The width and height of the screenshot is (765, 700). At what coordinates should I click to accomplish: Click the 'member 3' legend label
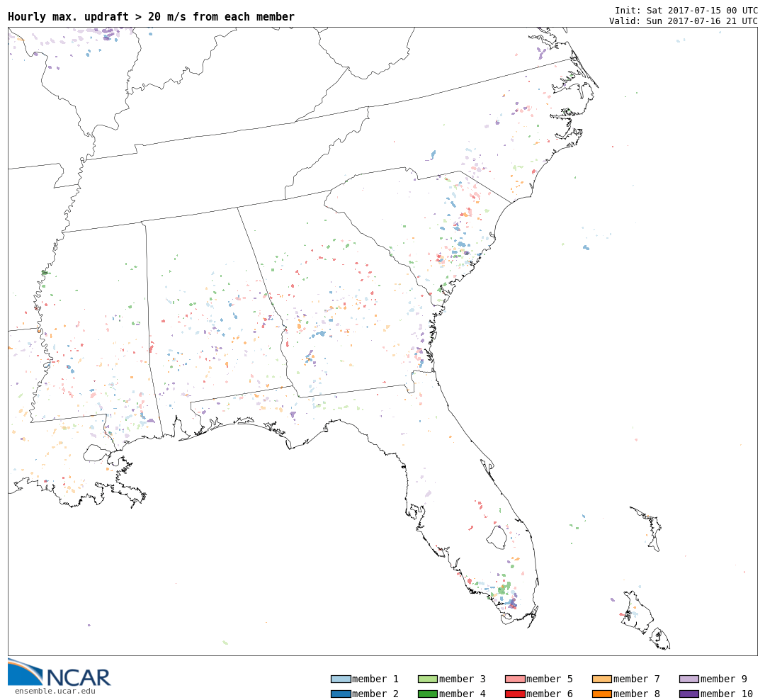[463, 679]
